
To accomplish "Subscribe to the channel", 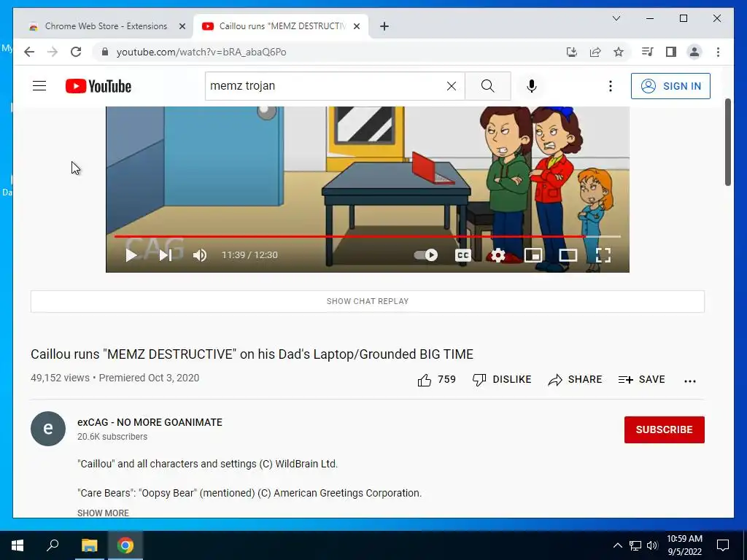I will point(664,429).
